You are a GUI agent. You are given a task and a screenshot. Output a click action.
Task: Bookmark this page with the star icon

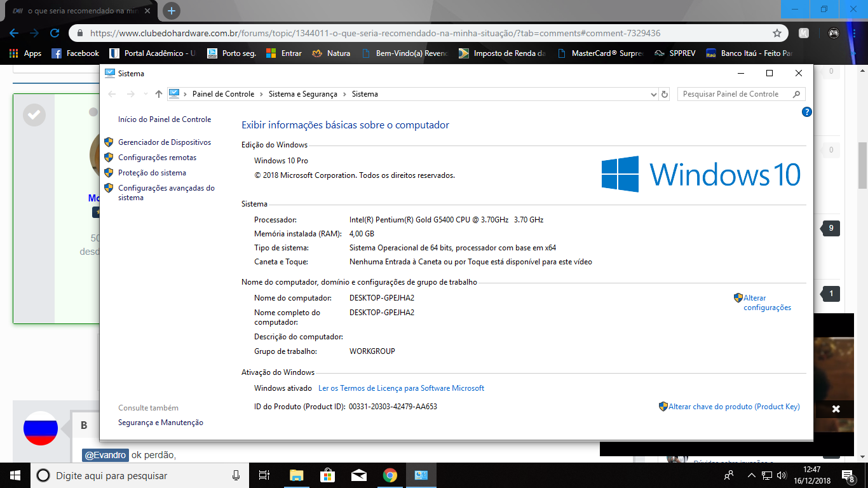[777, 33]
